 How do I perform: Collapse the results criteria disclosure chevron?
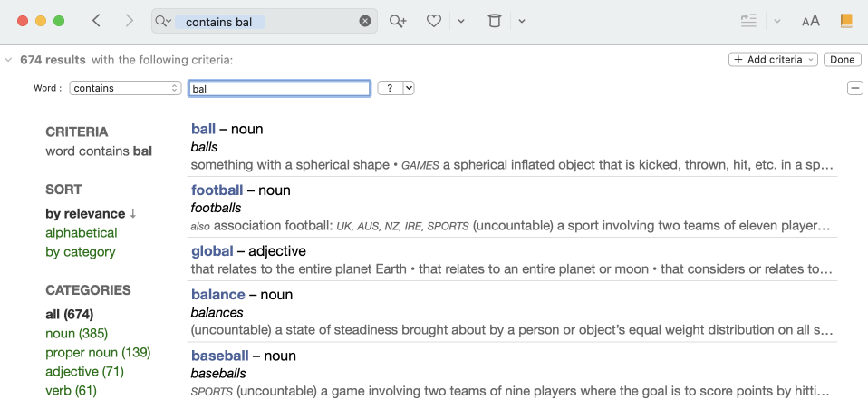click(8, 60)
